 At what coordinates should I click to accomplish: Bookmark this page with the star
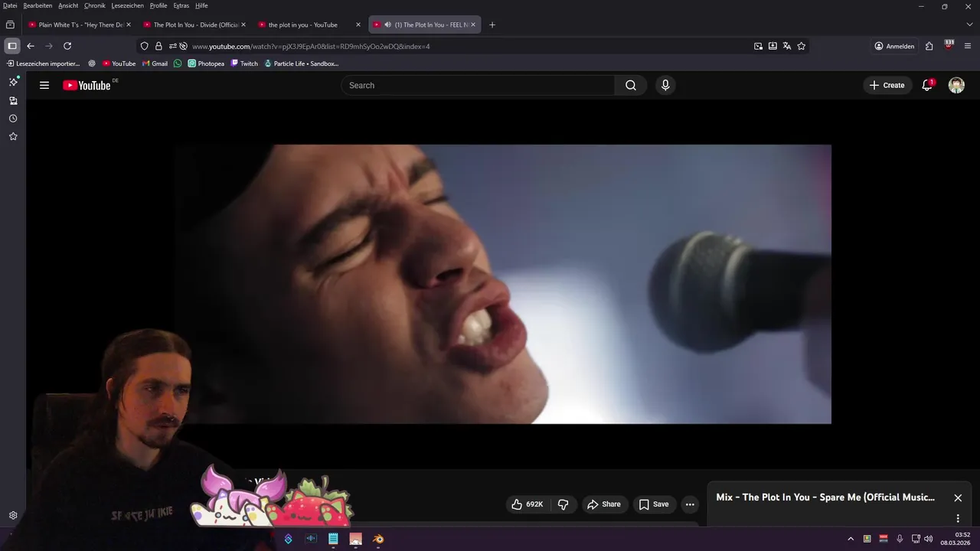[802, 46]
